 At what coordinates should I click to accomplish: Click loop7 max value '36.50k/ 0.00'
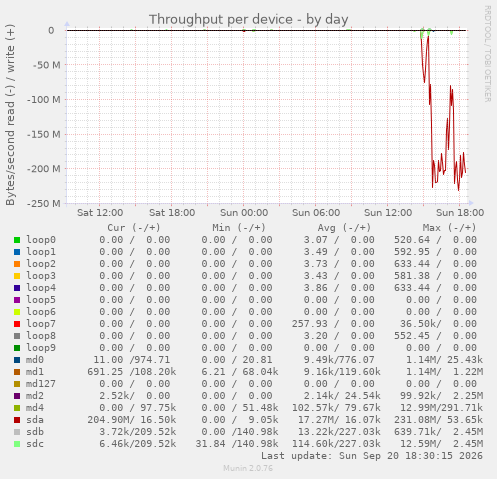(438, 324)
